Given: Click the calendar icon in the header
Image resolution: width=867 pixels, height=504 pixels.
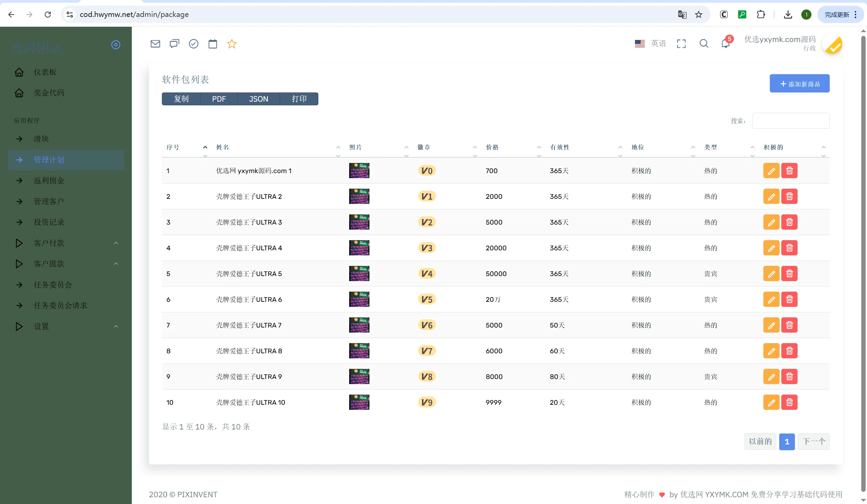Looking at the screenshot, I should tap(213, 44).
